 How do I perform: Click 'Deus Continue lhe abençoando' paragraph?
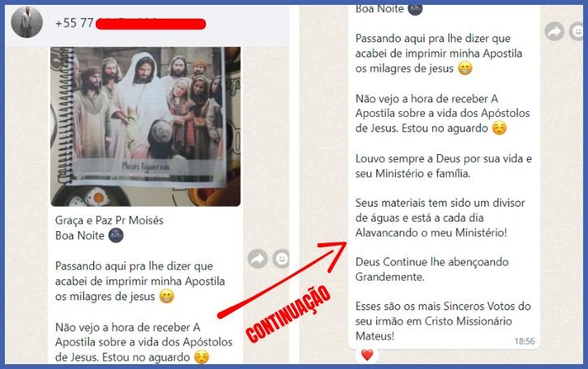431,269
